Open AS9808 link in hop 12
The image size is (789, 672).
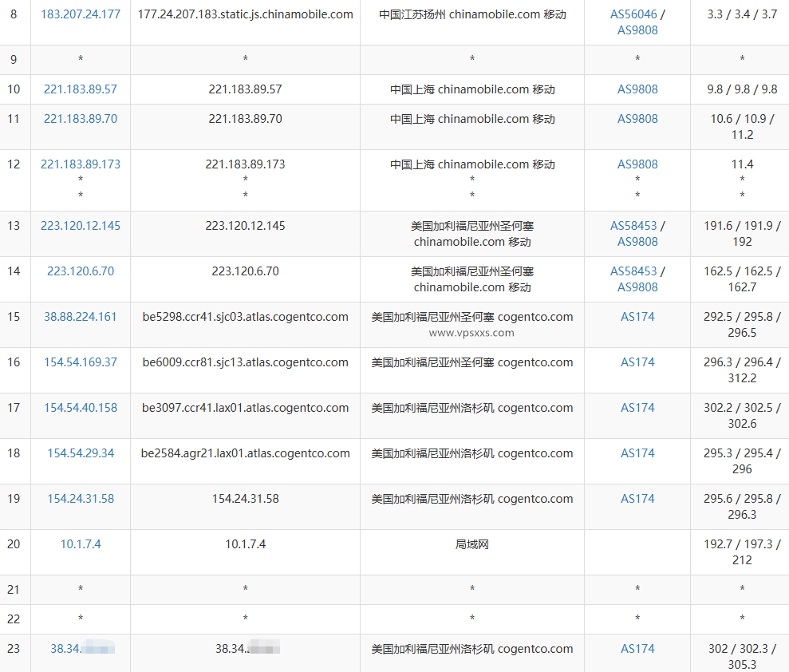point(637,164)
